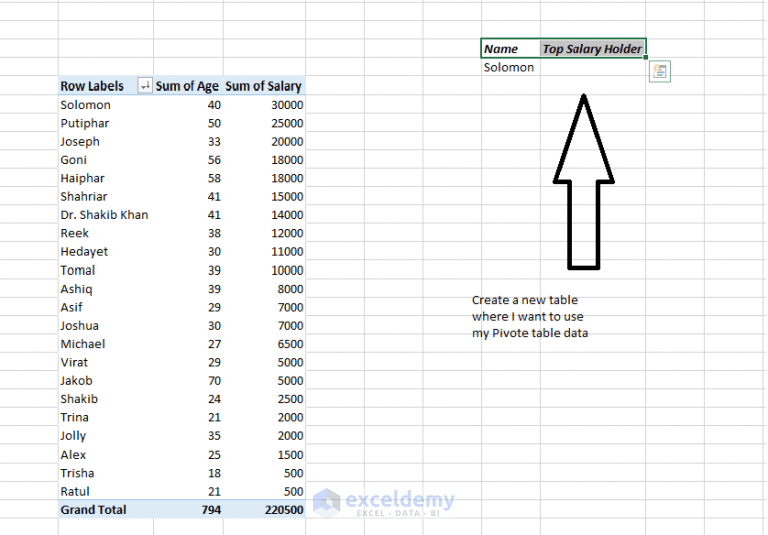Click Goni's age value 56

(214, 160)
